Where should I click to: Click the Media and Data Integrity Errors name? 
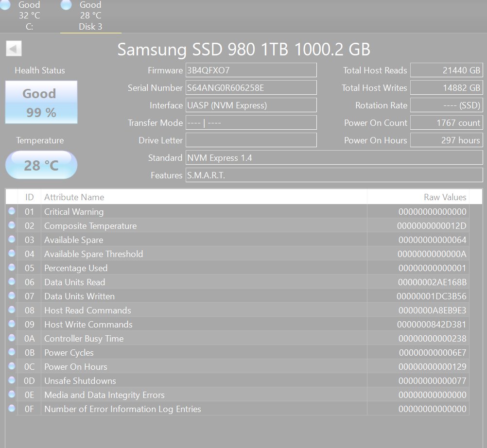(x=104, y=395)
